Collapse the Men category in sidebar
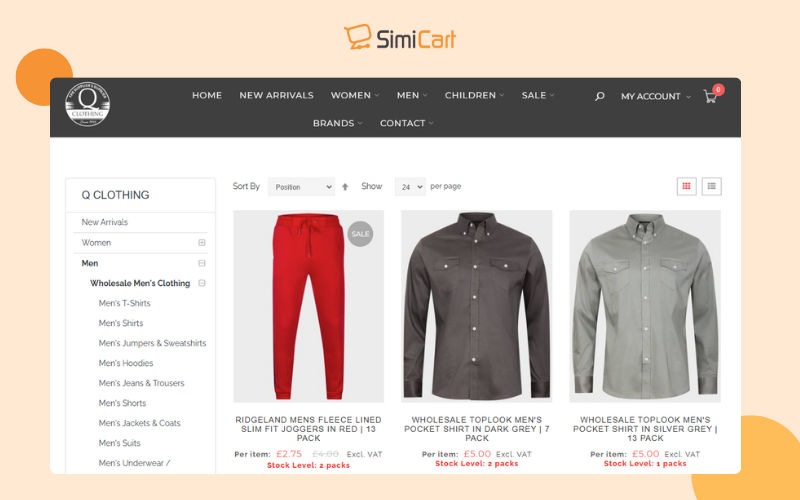This screenshot has width=800, height=500. click(202, 263)
